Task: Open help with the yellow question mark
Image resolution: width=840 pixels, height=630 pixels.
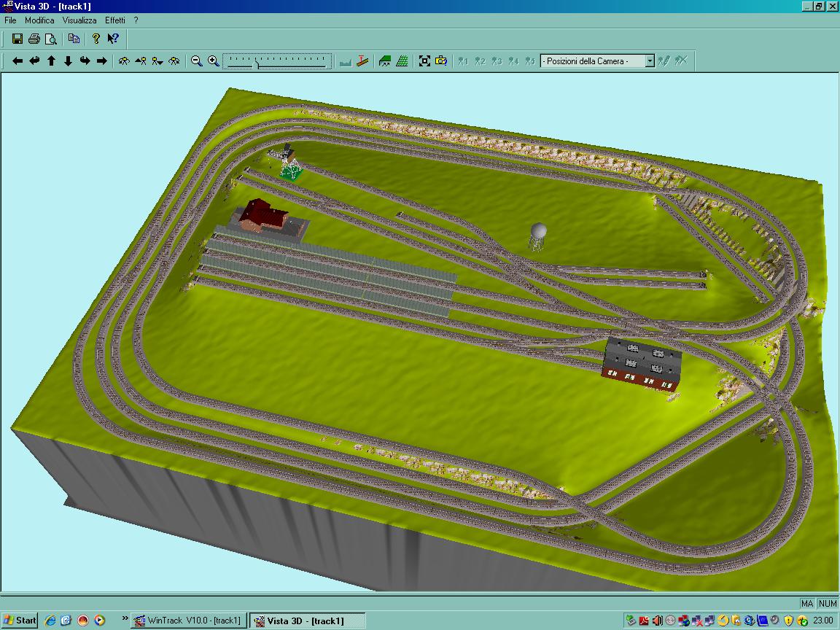Action: point(96,39)
